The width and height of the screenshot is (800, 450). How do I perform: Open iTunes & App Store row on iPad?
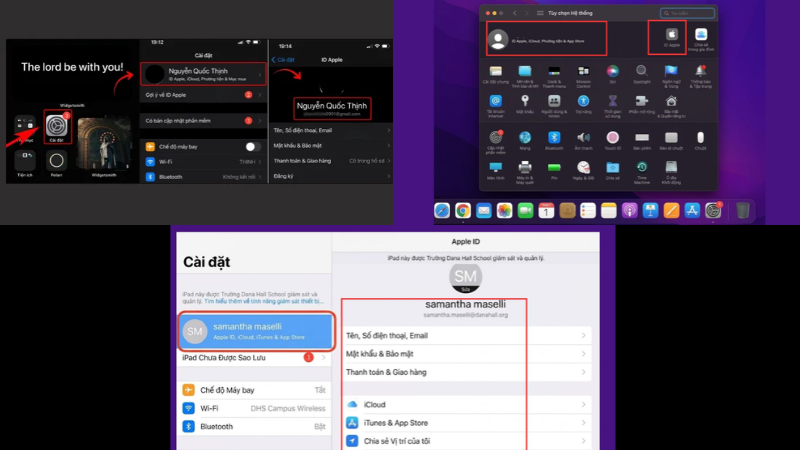(467, 423)
